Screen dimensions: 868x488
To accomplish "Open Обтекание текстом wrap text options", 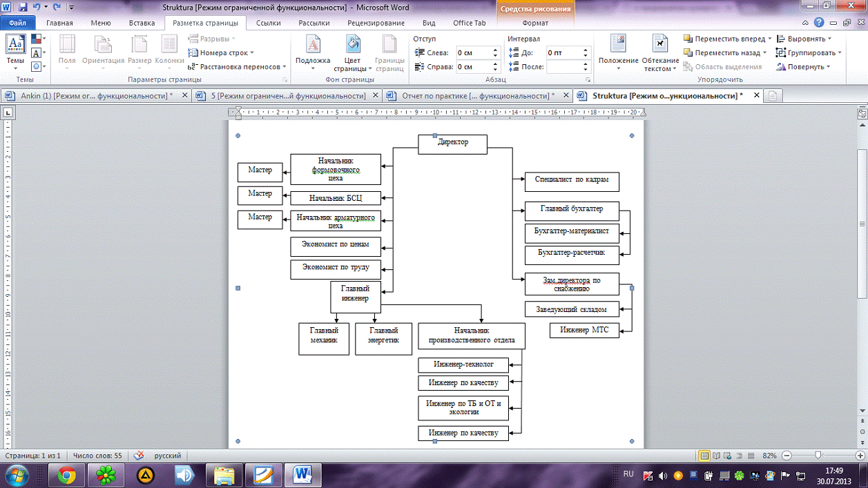I will pyautogui.click(x=660, y=53).
